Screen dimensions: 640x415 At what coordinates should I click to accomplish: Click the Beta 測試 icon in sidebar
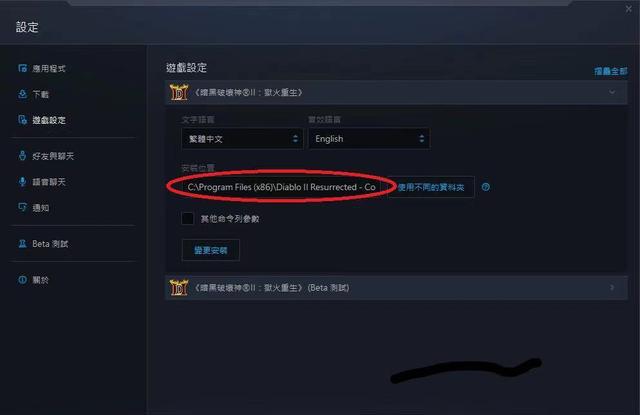(22, 244)
